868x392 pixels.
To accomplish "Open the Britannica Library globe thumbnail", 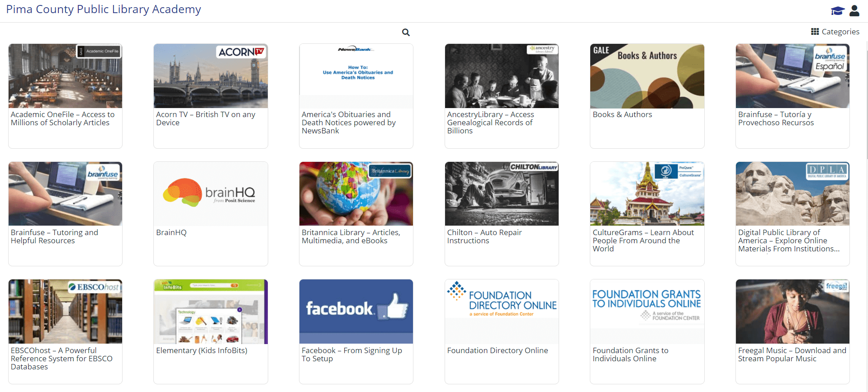I will tap(356, 194).
